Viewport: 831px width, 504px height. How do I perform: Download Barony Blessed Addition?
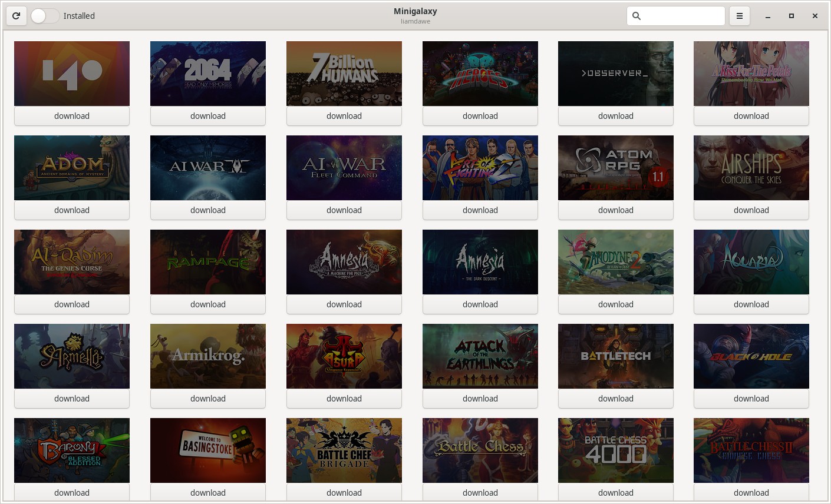click(72, 492)
